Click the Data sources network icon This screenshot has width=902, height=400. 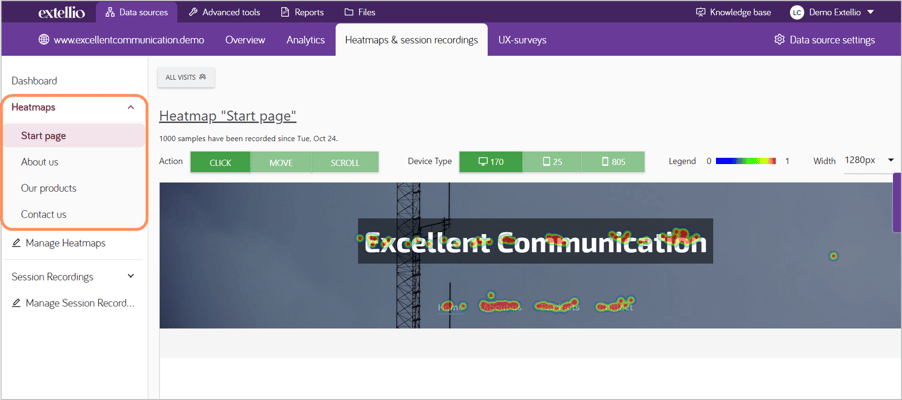pyautogui.click(x=110, y=12)
